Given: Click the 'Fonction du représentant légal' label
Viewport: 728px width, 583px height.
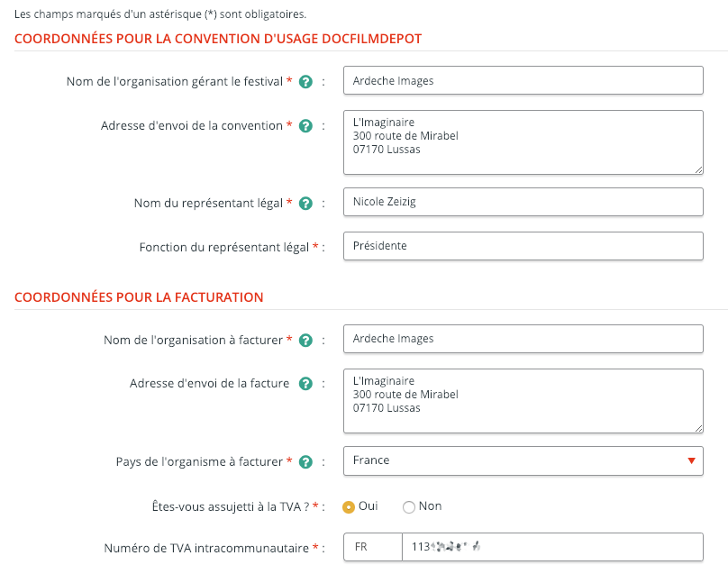Looking at the screenshot, I should (224, 247).
